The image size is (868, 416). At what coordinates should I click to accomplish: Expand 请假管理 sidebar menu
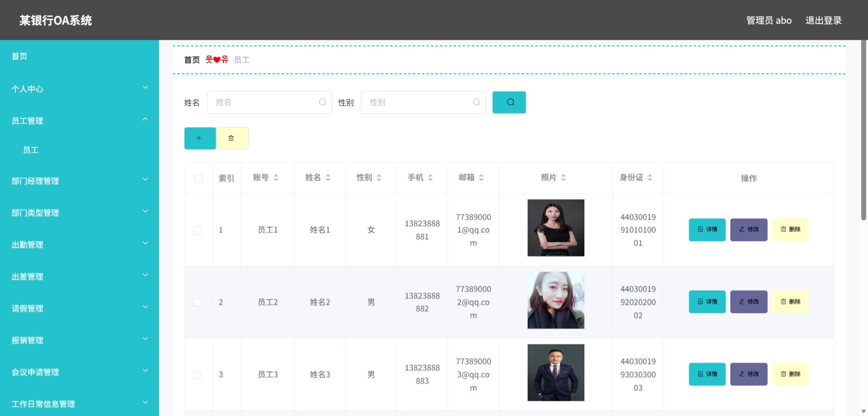coord(79,309)
